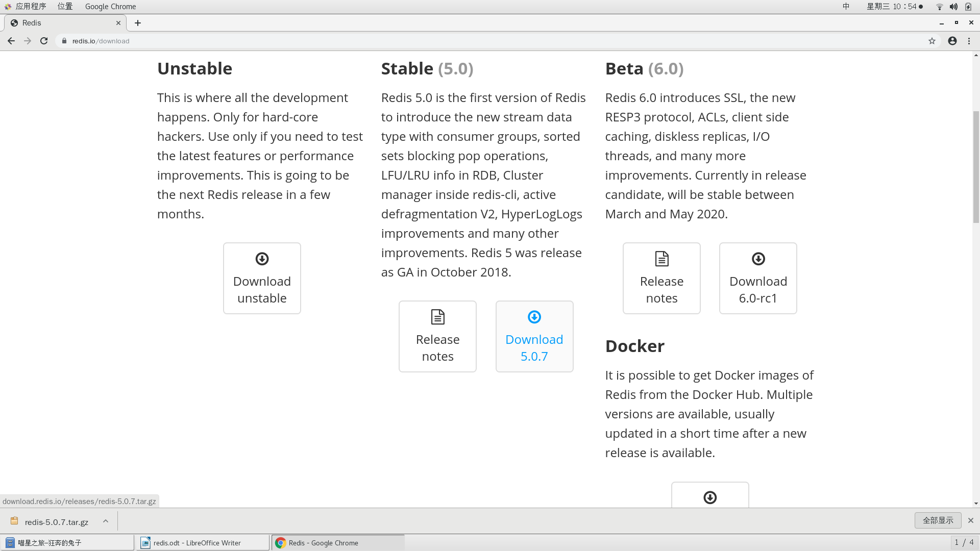Bookmark this page with star icon
Image resolution: width=980 pixels, height=551 pixels.
pos(932,41)
